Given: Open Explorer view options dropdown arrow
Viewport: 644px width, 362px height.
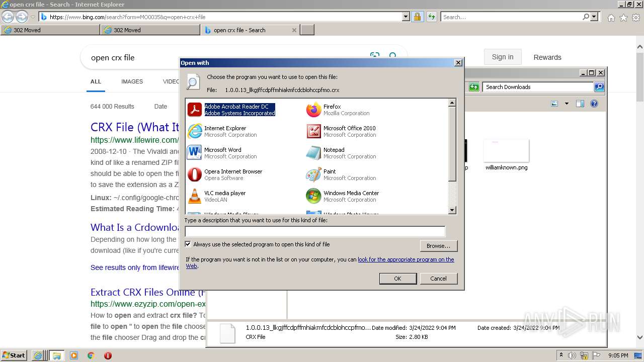Looking at the screenshot, I should coord(567,104).
